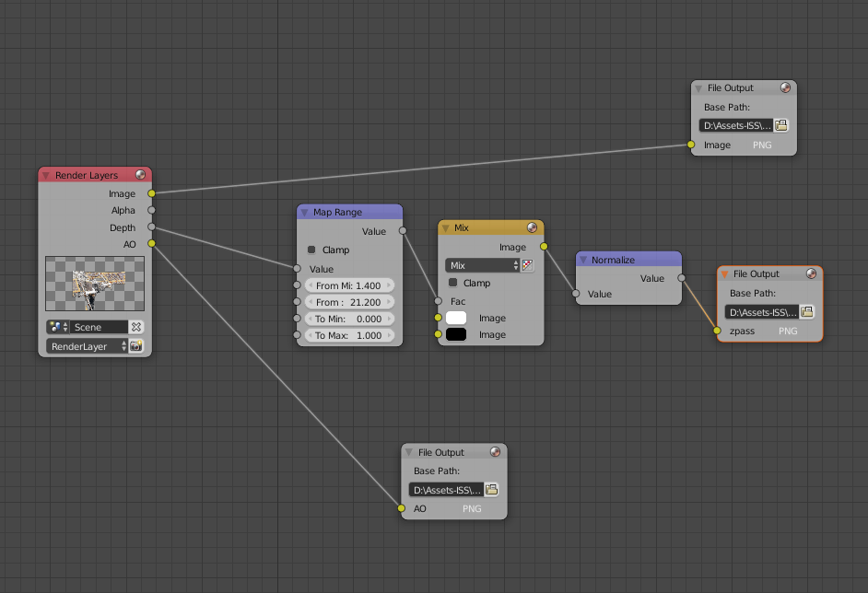Toggle preview sphere on Render Layers node
This screenshot has height=593, width=868.
[x=141, y=175]
